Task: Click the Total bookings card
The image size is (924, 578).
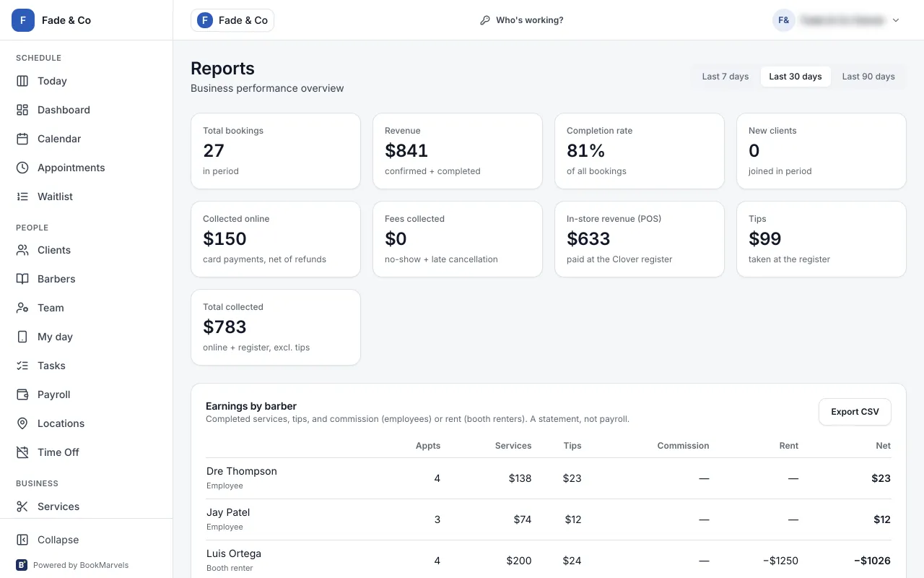Action: pos(276,151)
